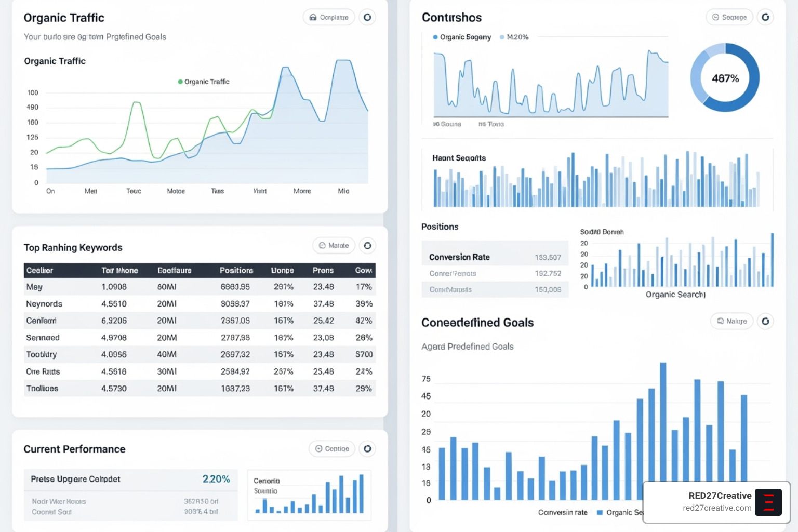
Task: Click the 467% donut chart
Action: point(725,78)
